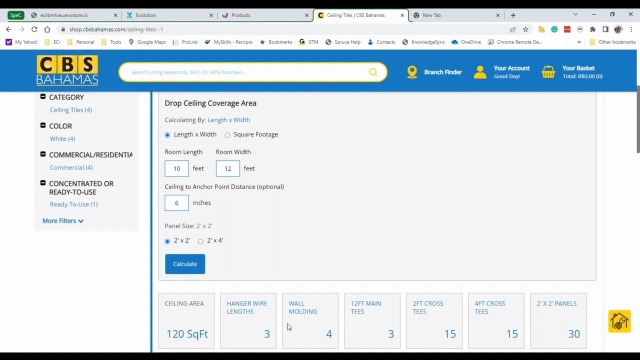640x360 pixels.
Task: Collapse the COLOR filter section
Action: pos(43,125)
